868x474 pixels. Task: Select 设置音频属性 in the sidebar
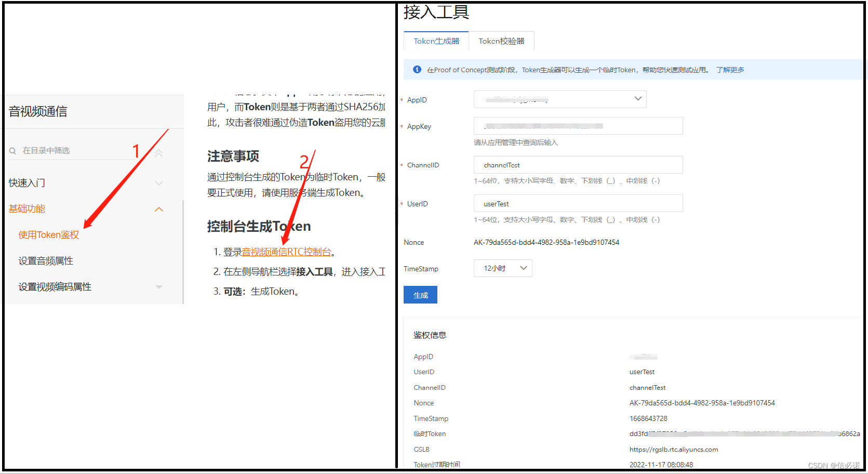tap(45, 260)
